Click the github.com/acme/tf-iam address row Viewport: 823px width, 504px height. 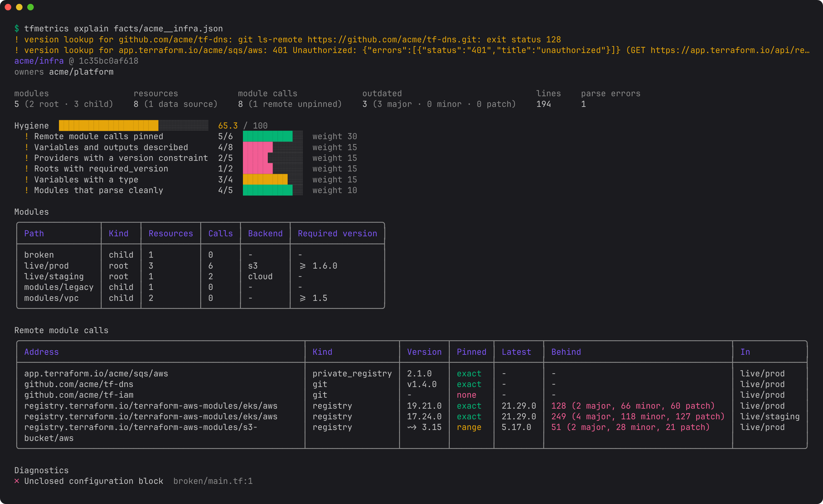click(79, 395)
